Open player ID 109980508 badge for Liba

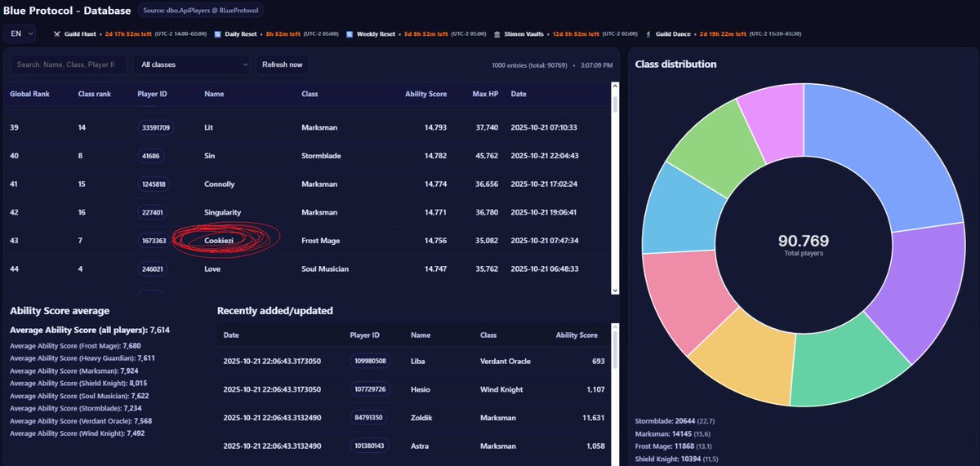click(370, 361)
